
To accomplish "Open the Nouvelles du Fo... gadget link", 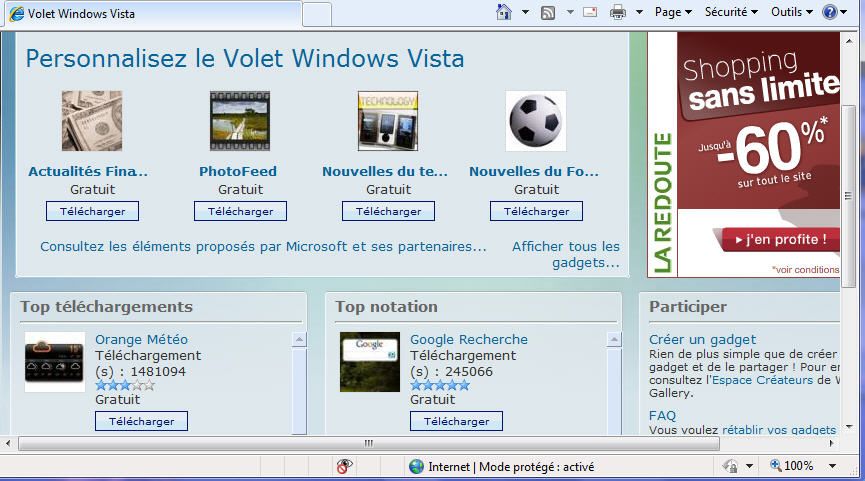I will tap(533, 172).
